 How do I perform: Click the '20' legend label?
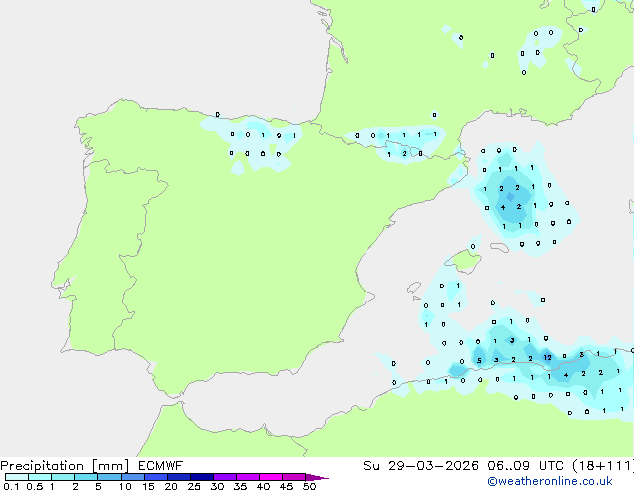tap(171, 486)
